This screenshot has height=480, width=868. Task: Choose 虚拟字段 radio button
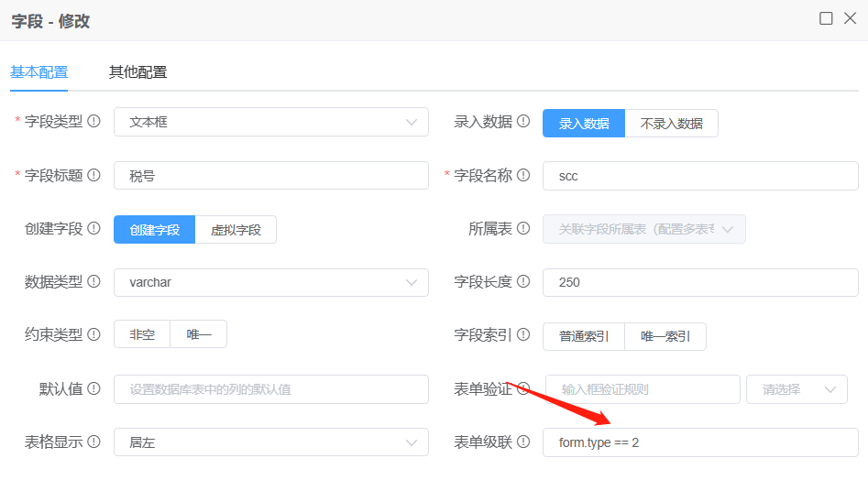[236, 230]
